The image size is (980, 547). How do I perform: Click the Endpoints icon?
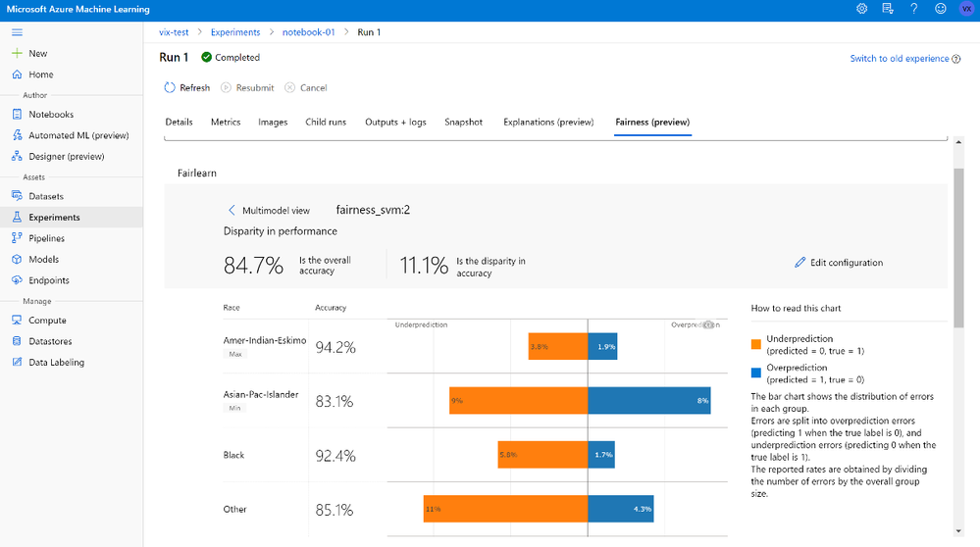pos(17,280)
